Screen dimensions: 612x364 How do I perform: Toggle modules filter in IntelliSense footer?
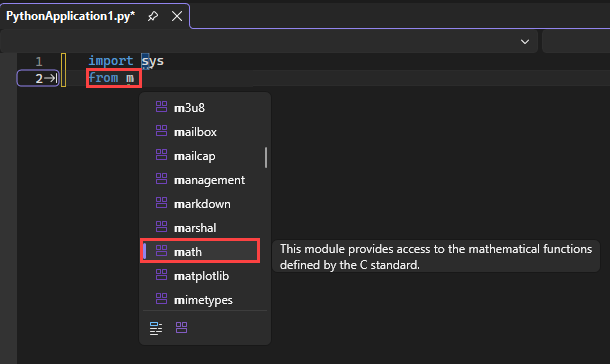tap(181, 328)
